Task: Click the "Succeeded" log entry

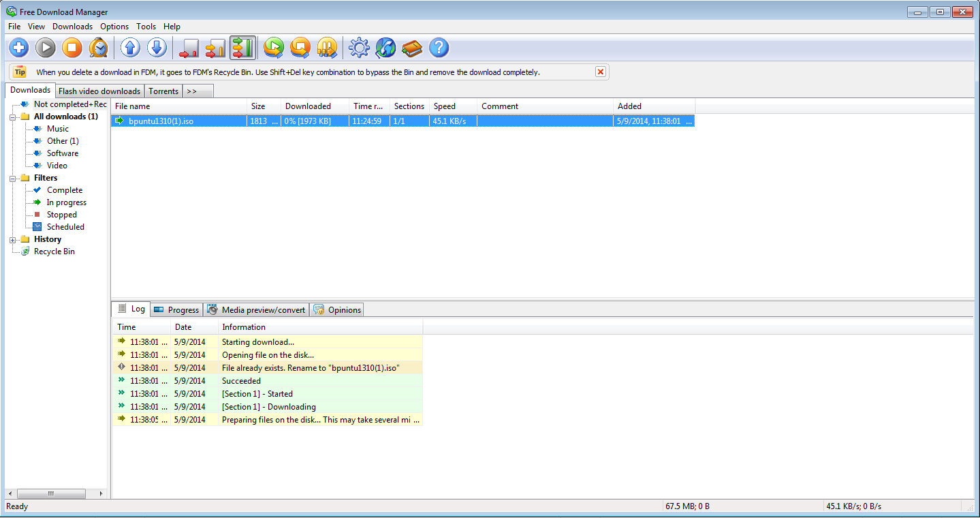Action: pyautogui.click(x=268, y=381)
